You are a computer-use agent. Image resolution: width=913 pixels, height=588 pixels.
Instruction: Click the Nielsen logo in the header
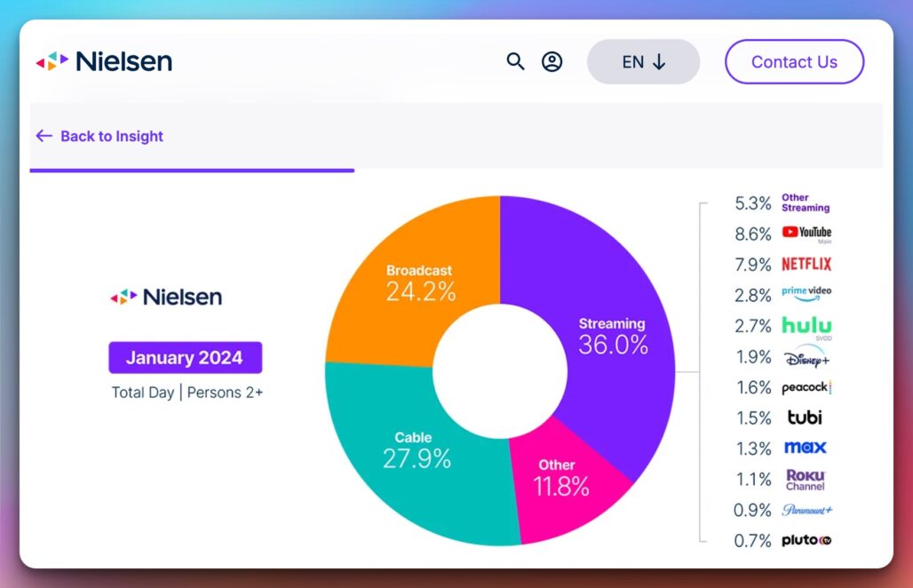pos(104,61)
